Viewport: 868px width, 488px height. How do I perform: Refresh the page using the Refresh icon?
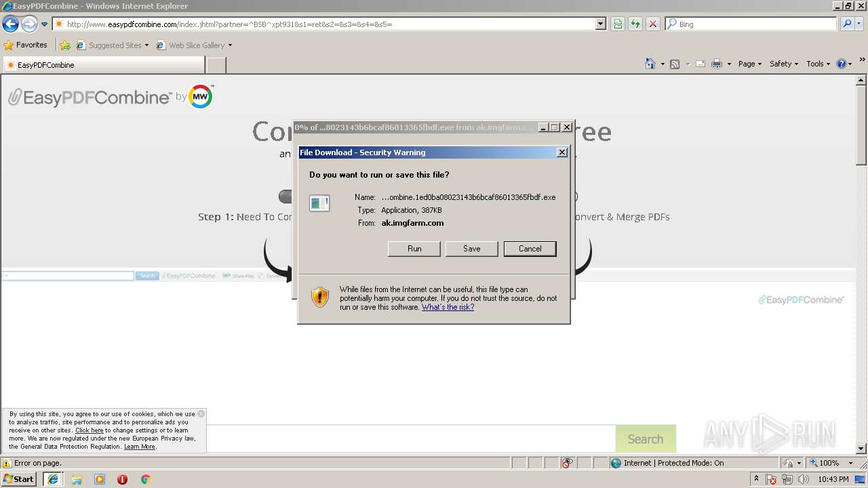click(635, 24)
